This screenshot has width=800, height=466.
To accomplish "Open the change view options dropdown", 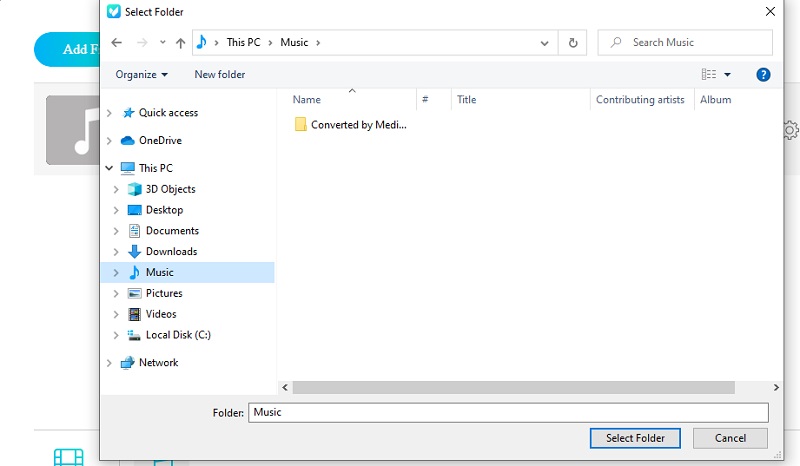I will click(727, 74).
